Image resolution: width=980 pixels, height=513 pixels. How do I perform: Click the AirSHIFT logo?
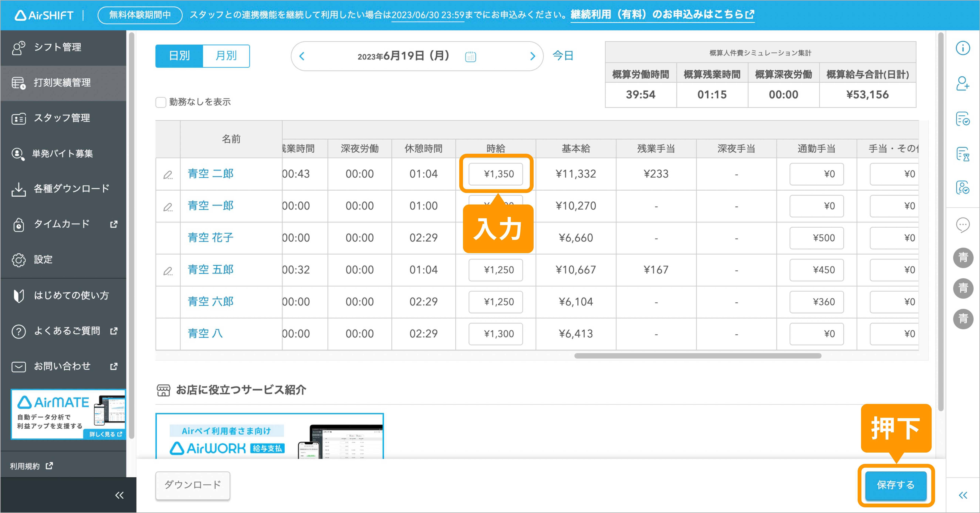pos(44,15)
